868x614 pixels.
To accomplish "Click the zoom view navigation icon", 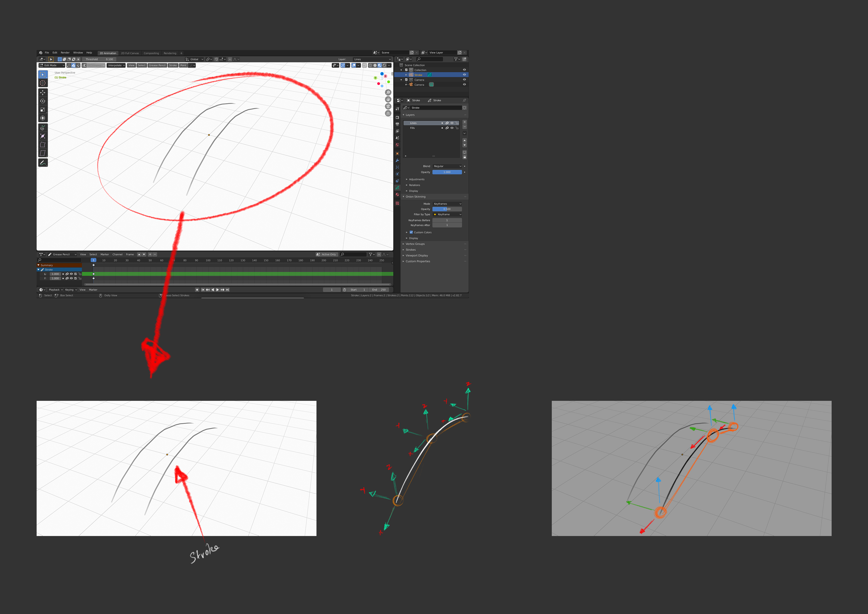I will click(388, 92).
